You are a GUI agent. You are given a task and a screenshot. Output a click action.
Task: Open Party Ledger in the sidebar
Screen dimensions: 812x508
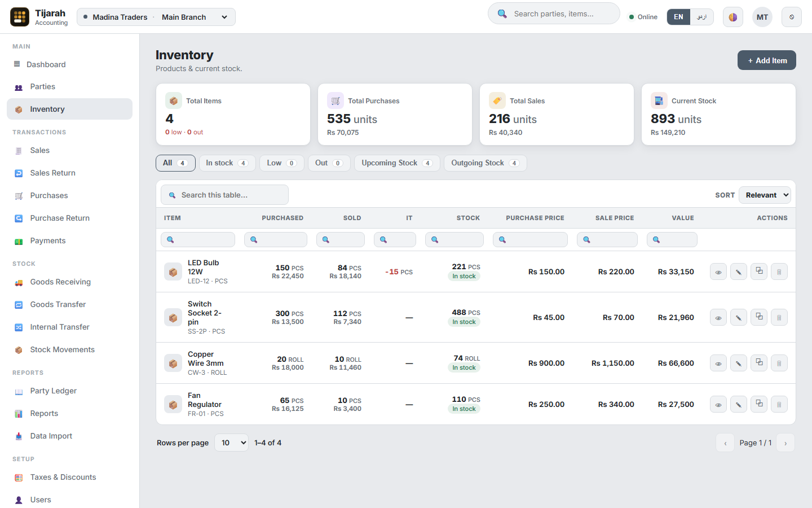tap(69, 391)
